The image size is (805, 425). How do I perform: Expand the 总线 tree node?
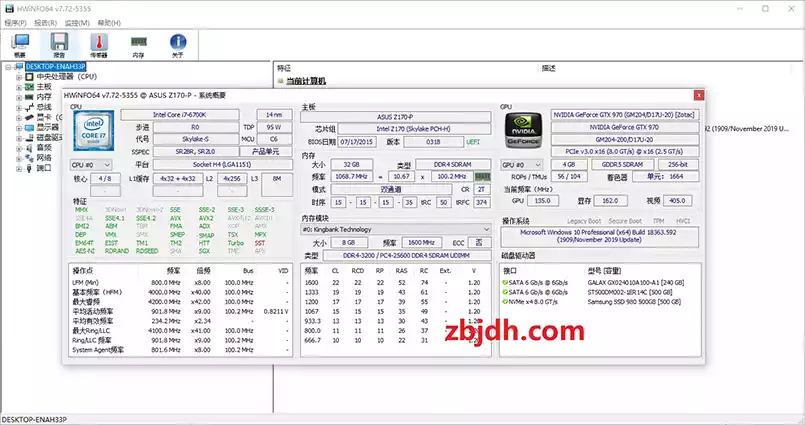pos(19,107)
